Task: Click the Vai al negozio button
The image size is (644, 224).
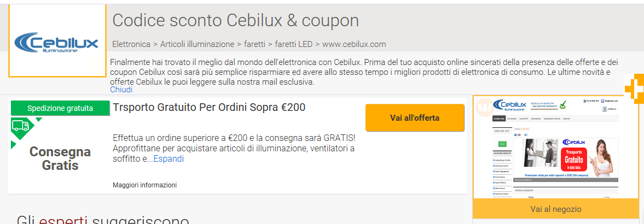Action: click(x=556, y=209)
